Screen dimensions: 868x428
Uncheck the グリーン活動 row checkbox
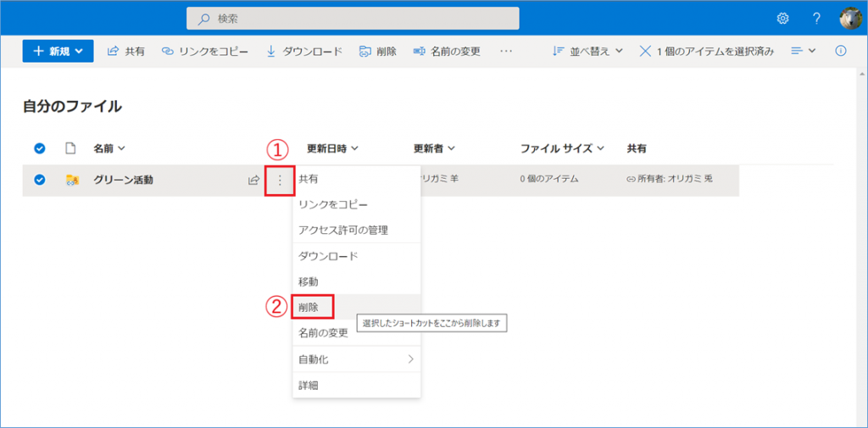tap(39, 180)
